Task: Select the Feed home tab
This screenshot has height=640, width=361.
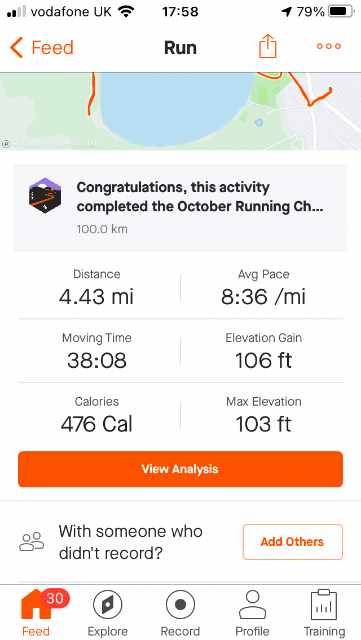Action: pyautogui.click(x=36, y=613)
